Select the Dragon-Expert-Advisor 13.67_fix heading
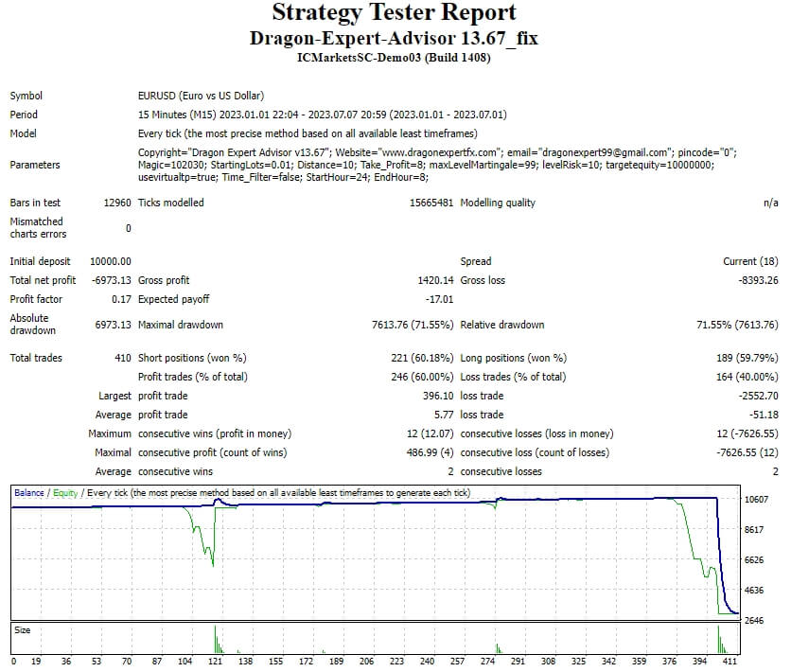The height and width of the screenshot is (672, 791). point(394,39)
